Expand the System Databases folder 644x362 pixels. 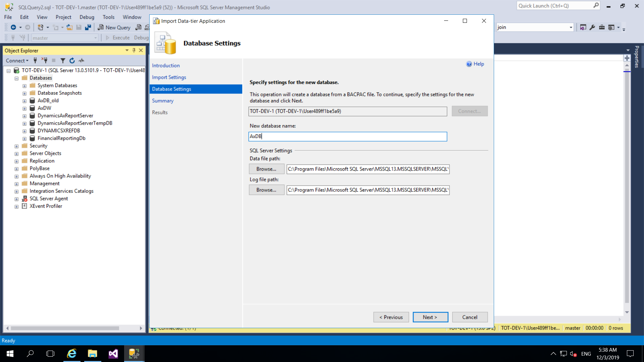point(24,86)
